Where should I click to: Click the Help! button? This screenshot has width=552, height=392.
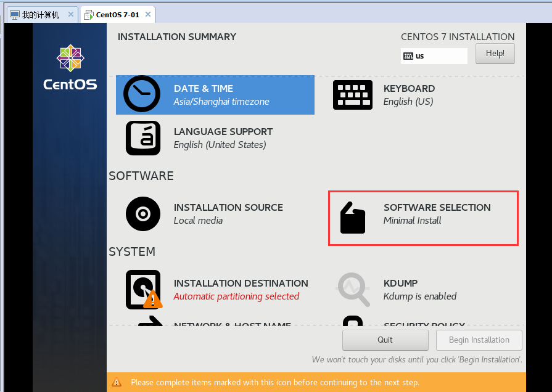tap(495, 54)
